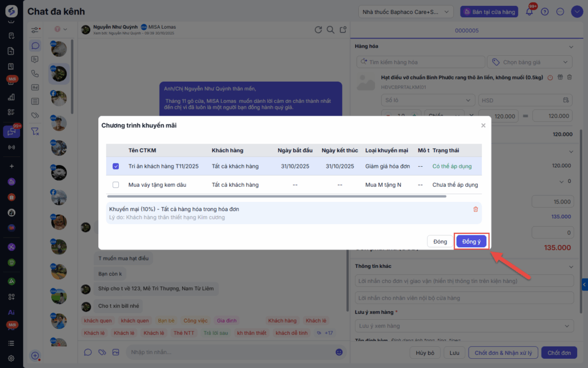The height and width of the screenshot is (368, 588).
Task: Select the ads 'Ad' icon in the channel sidebar
Action: pyautogui.click(x=35, y=87)
